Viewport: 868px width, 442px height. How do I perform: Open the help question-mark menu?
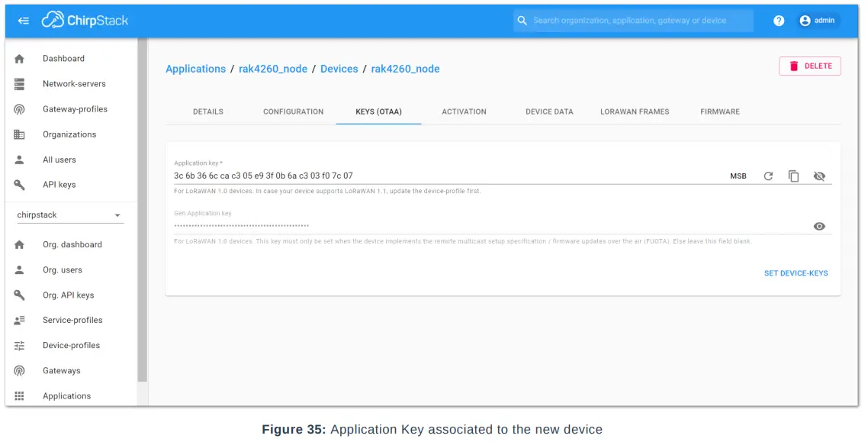778,20
